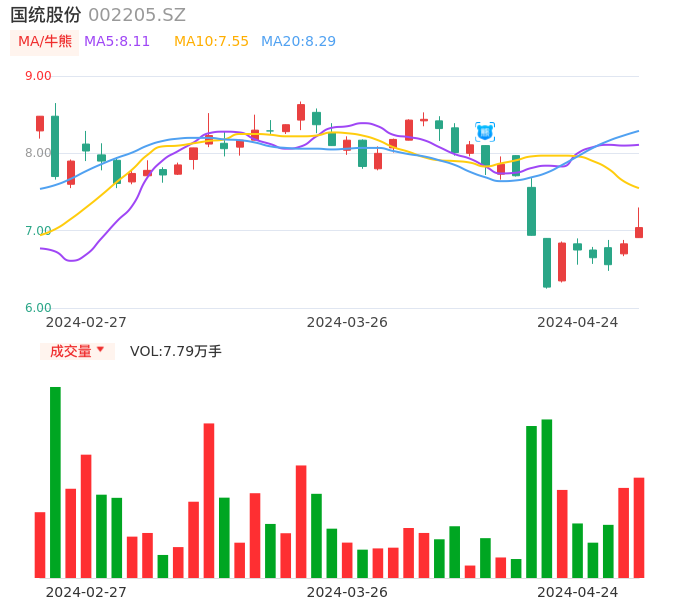Click the red dropdown arrow beside 成交量

tap(100, 350)
